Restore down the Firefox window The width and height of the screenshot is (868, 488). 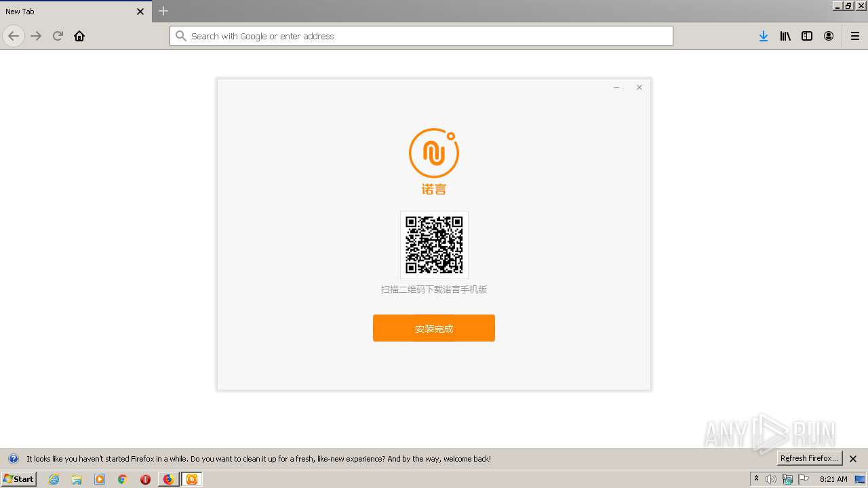pyautogui.click(x=848, y=5)
